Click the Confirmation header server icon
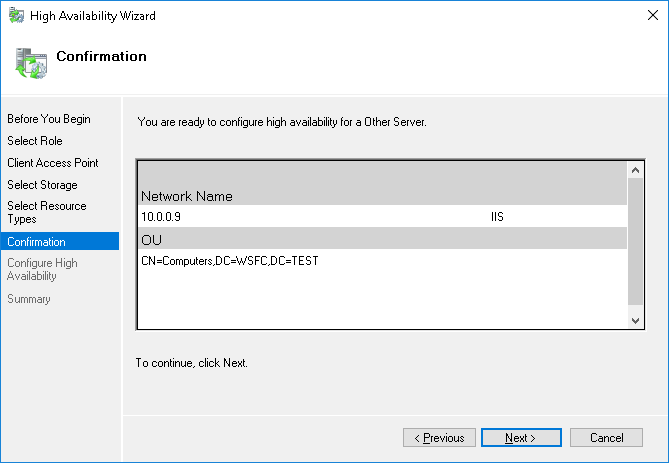The image size is (669, 463). pos(30,62)
